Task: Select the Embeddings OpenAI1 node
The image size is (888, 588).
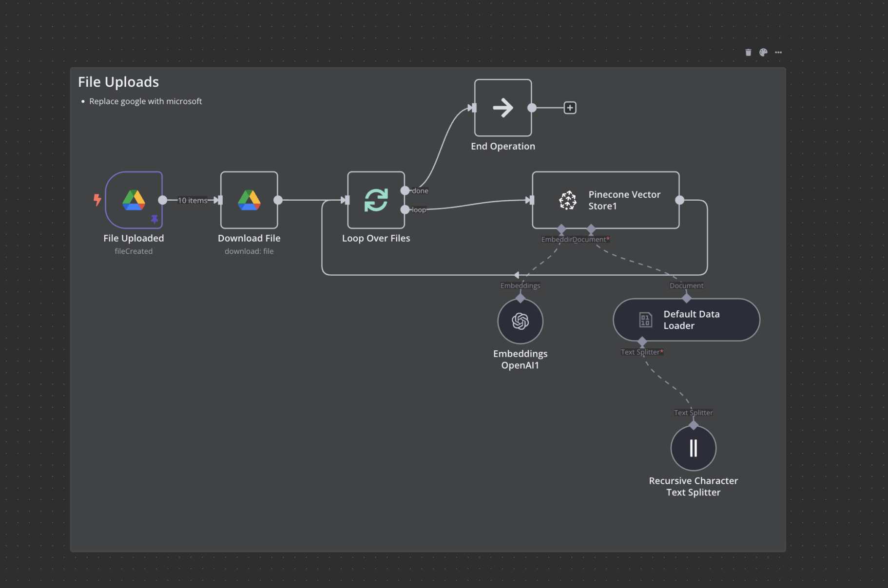Action: tap(520, 321)
